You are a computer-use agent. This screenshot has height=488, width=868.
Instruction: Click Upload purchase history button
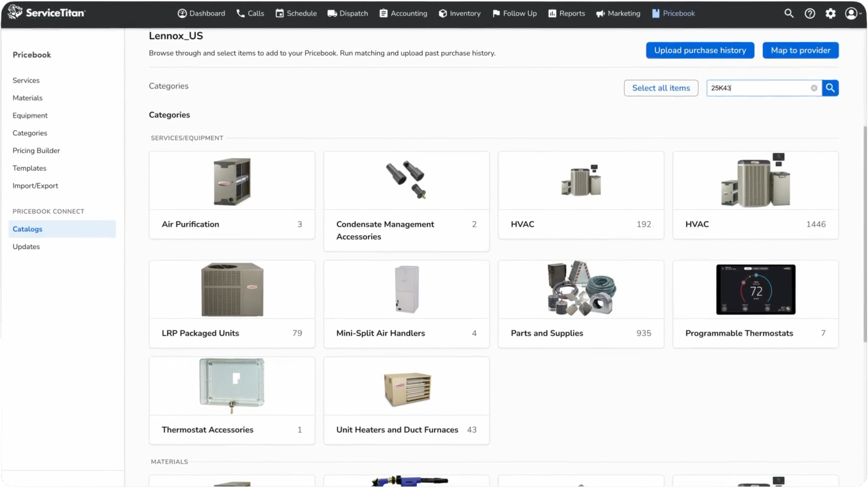700,50
